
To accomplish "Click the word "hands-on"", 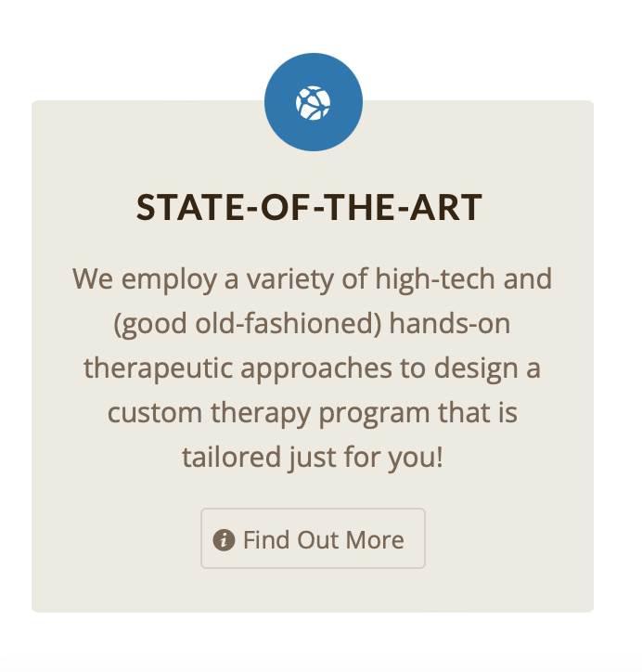I will (x=450, y=323).
